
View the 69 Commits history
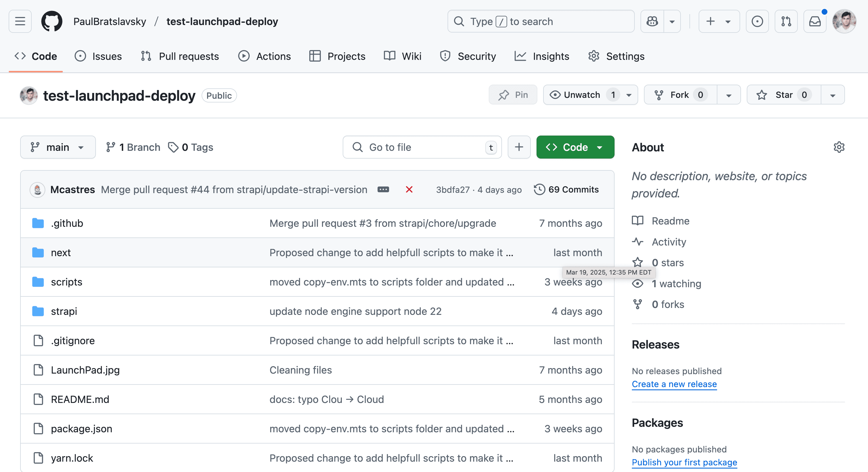point(566,190)
